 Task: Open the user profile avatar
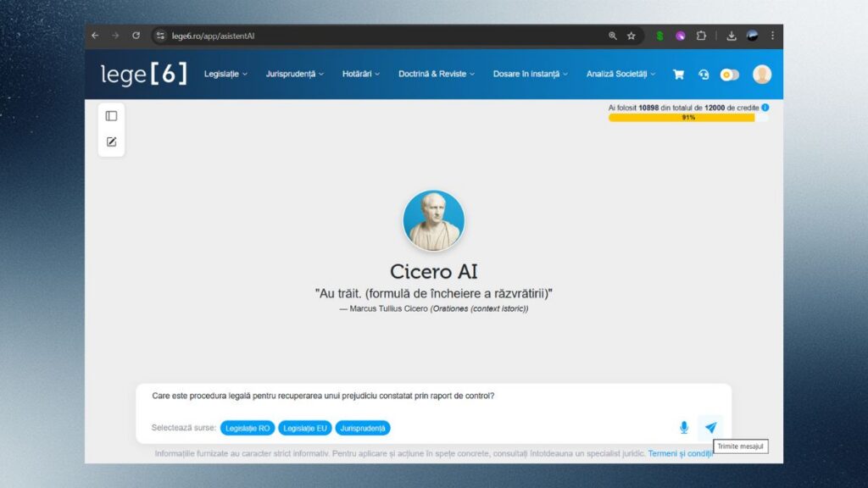[x=761, y=75]
